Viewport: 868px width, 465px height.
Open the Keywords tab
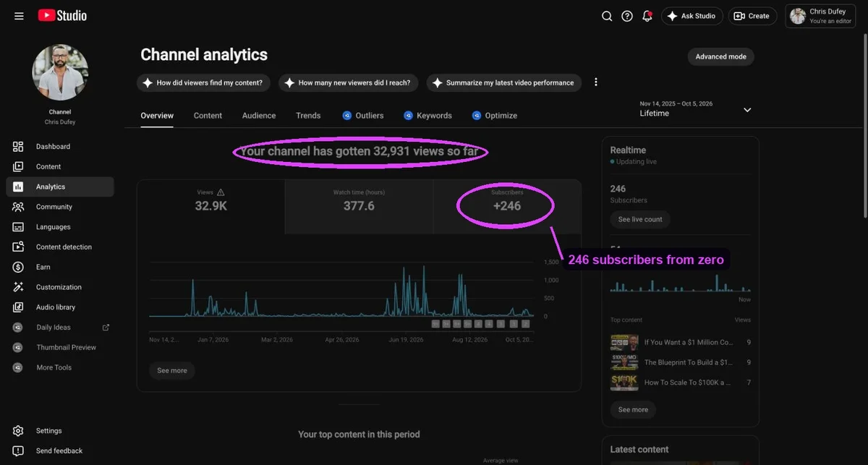[x=427, y=116]
